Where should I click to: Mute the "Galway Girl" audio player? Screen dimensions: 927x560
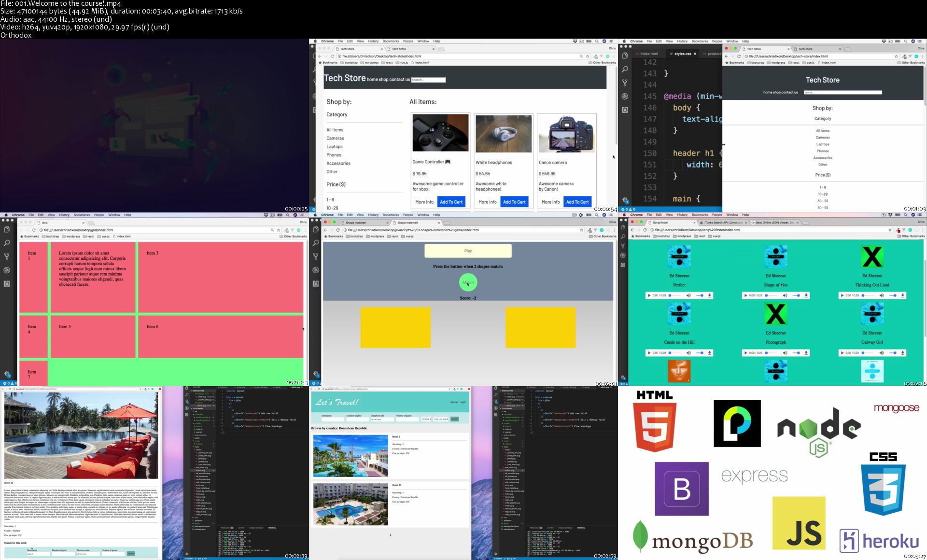point(882,353)
